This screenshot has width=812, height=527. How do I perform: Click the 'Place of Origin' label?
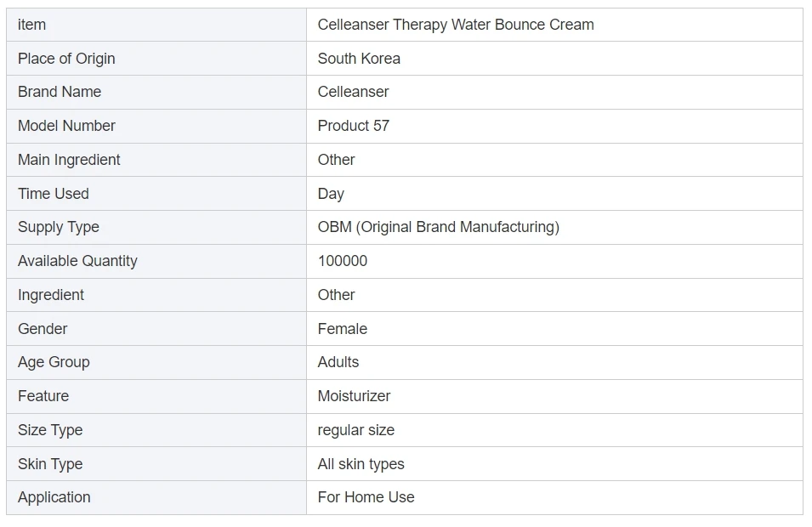coord(66,59)
